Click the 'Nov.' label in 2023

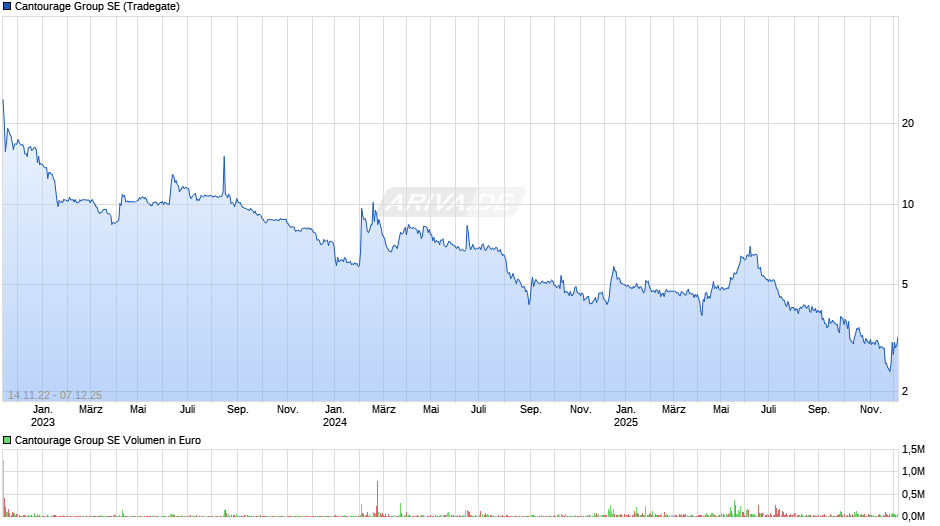tap(288, 410)
